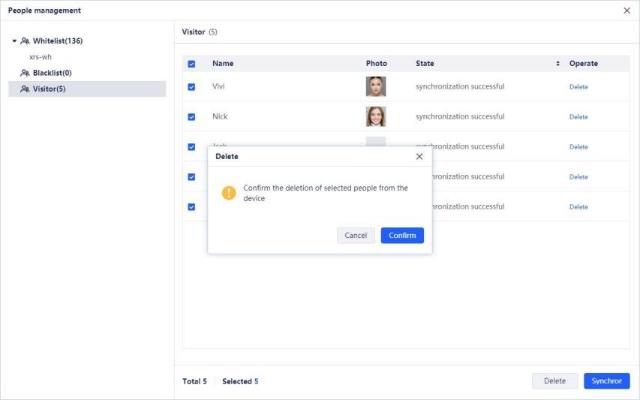The height and width of the screenshot is (400, 640).
Task: Cancel the deletion dialog
Action: point(356,235)
